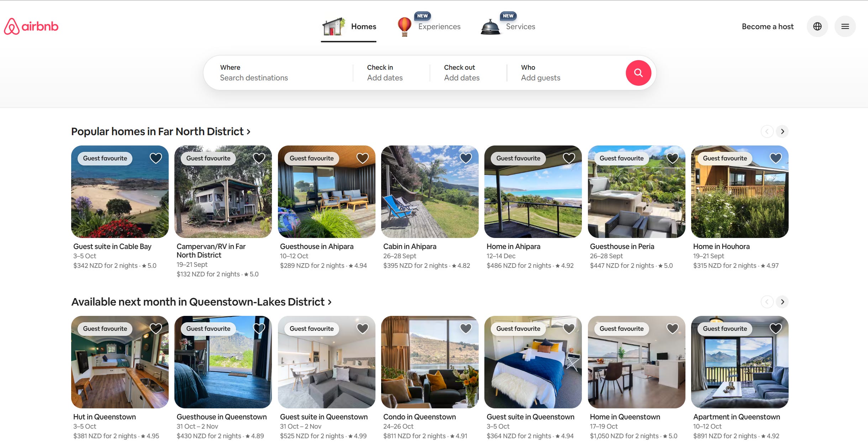Viewport: 868px width, 445px height.
Task: Click the red search magnifier button
Action: [638, 73]
